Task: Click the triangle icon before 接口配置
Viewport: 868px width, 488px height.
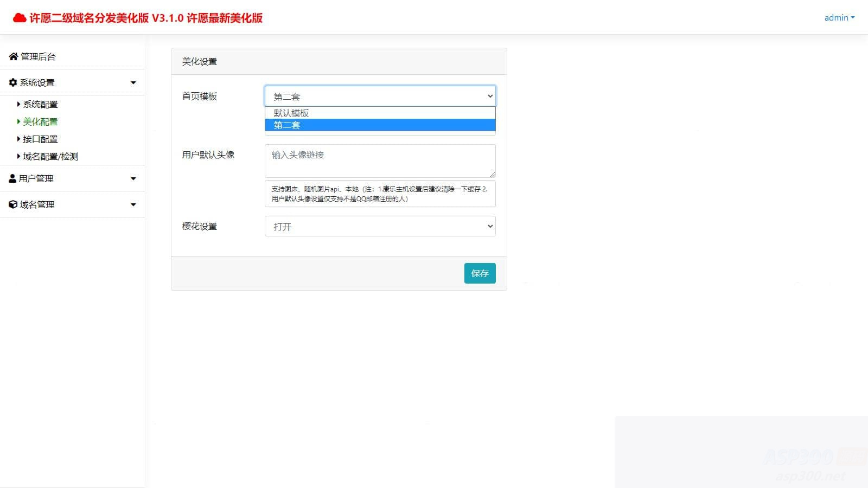Action: point(18,139)
